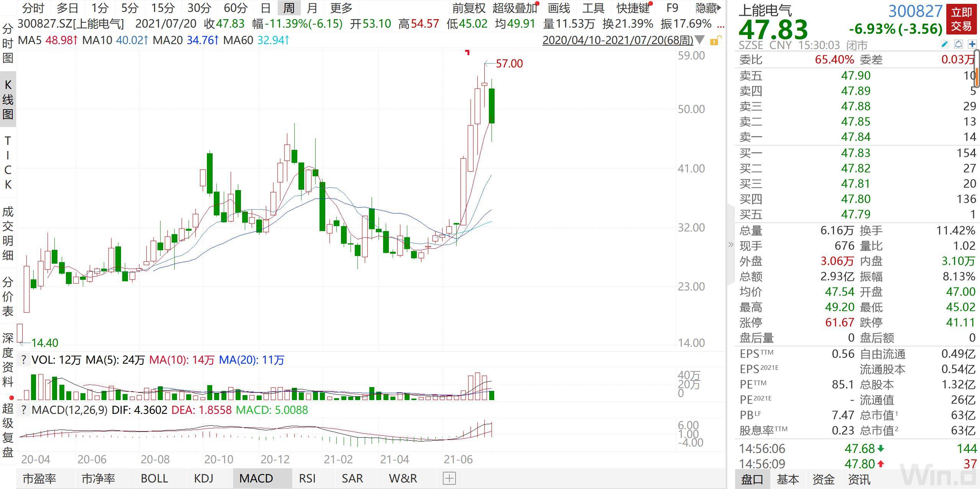Click the 立即交易 trade now button
Viewport: 980px width, 489px height.
pyautogui.click(x=962, y=19)
